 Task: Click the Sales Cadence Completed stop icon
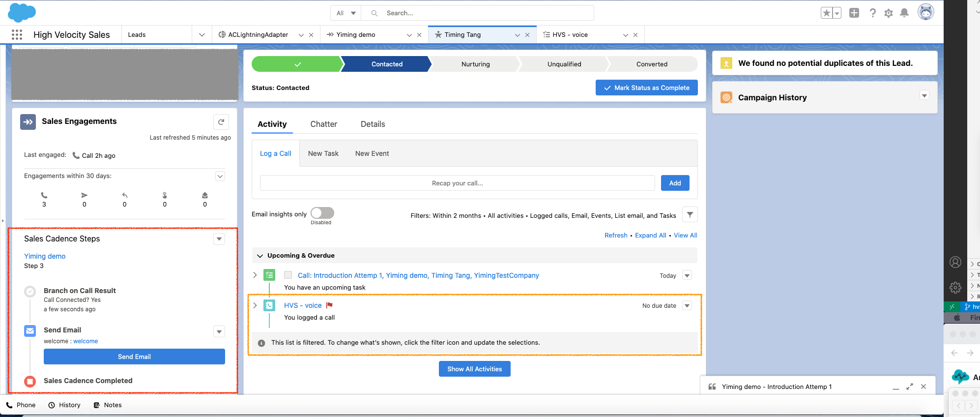[x=30, y=381]
